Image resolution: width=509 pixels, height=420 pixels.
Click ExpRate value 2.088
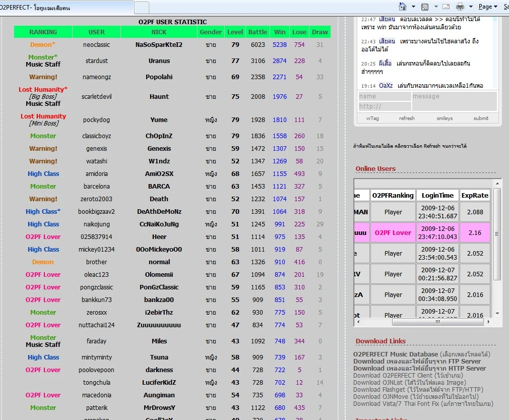pyautogui.click(x=475, y=212)
